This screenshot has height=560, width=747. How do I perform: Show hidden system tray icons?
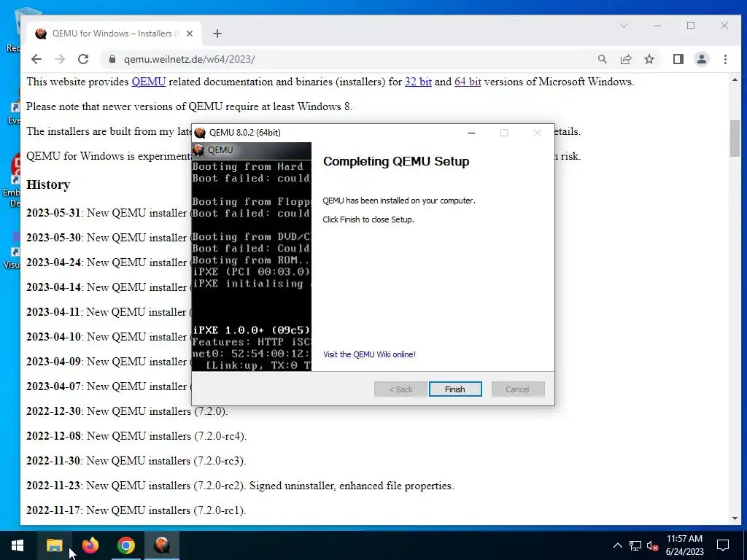tap(617, 545)
